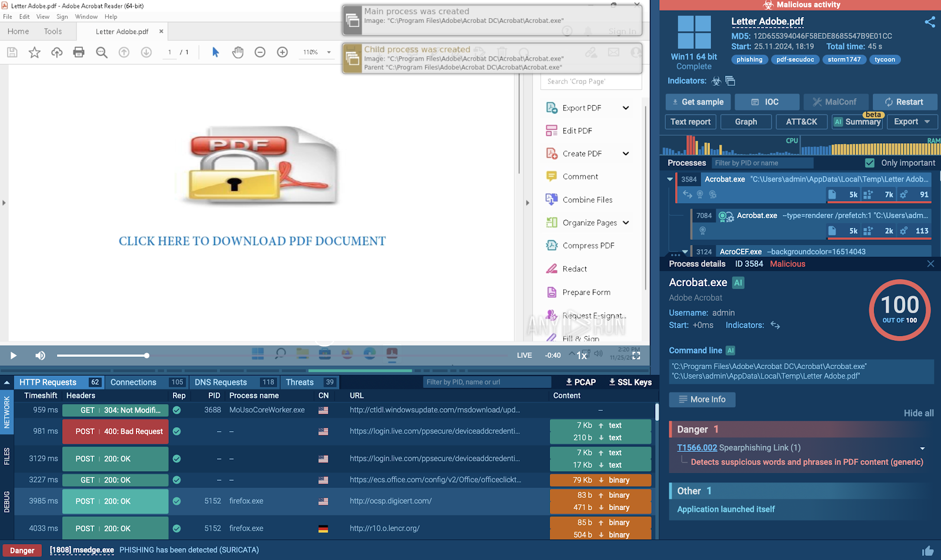Click the thumbs up feedback icon
The height and width of the screenshot is (560, 941).
pos(928,551)
